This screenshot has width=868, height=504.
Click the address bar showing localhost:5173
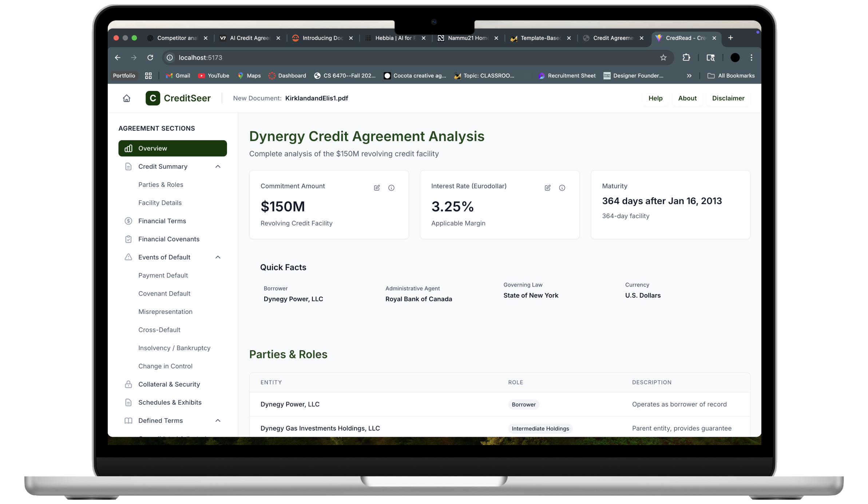(x=200, y=57)
